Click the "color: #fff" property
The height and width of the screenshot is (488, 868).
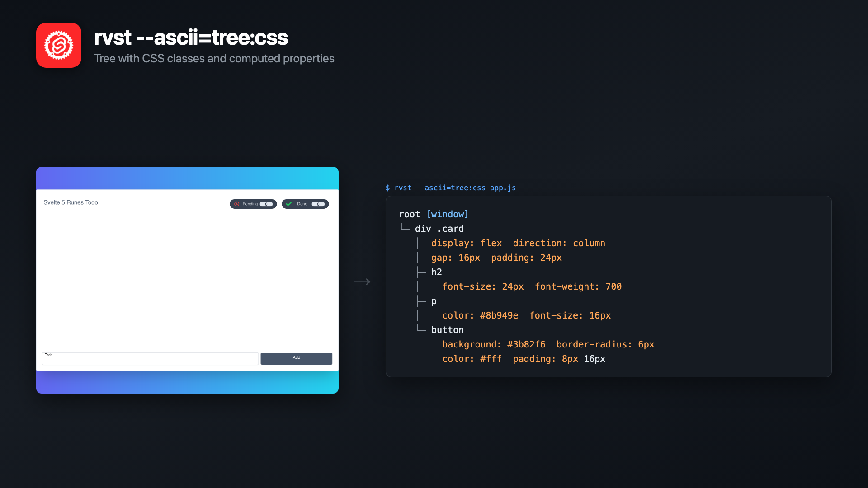tap(472, 359)
